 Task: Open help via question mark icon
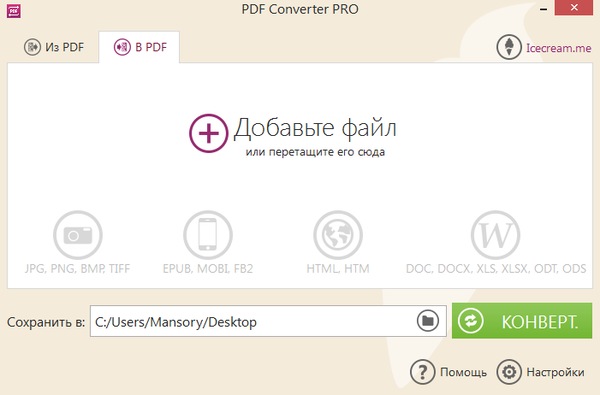422,372
